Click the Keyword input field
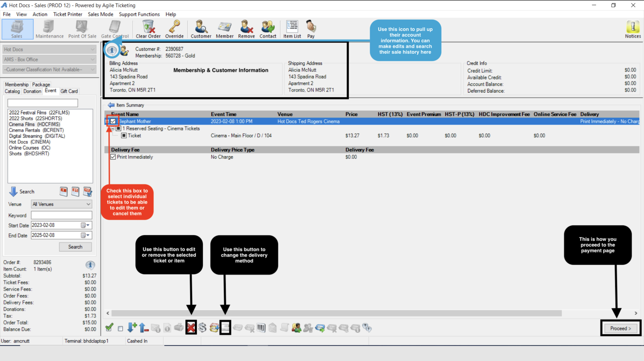Screen dimensions: 644x361 [61, 215]
